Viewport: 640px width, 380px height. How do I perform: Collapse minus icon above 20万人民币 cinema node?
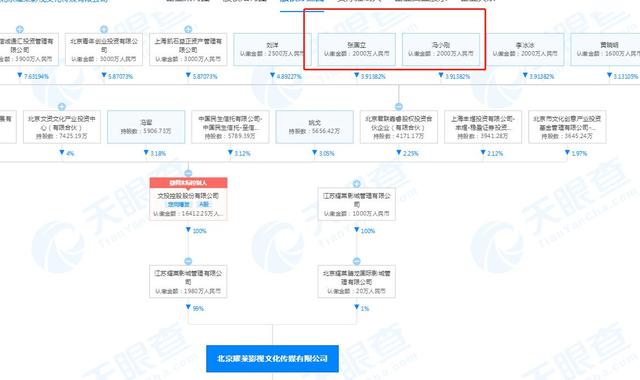357,261
